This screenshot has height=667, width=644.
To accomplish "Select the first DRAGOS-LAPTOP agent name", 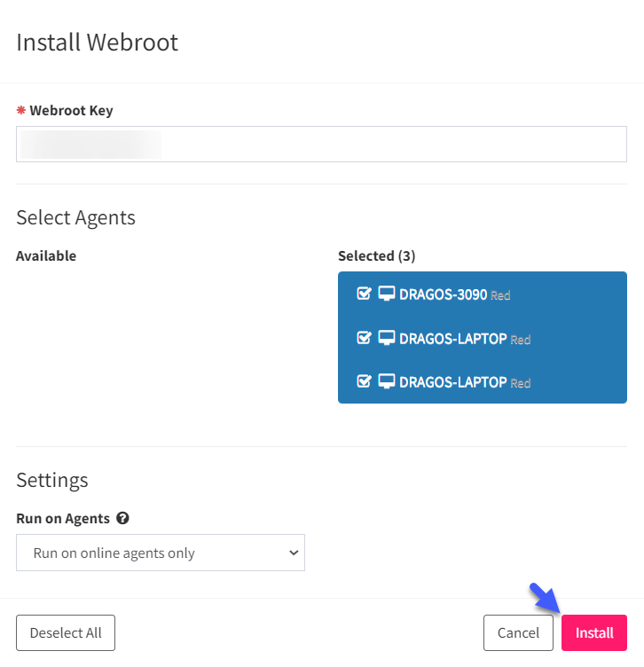I will click(452, 339).
